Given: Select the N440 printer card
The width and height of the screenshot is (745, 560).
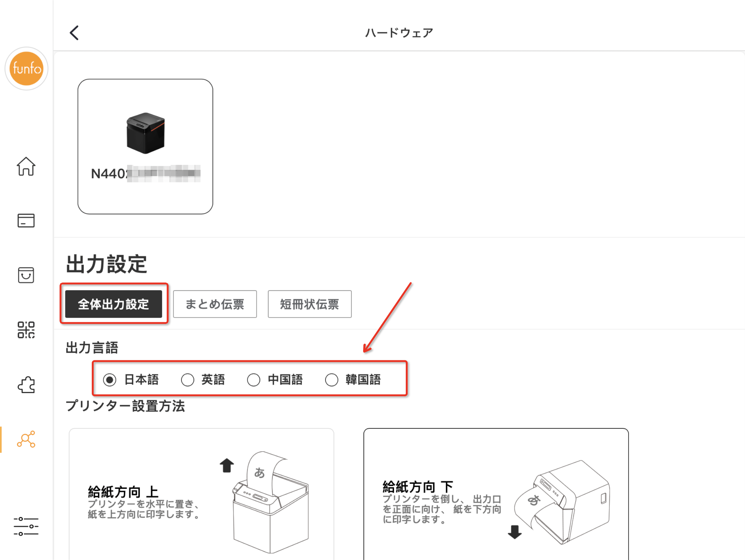Looking at the screenshot, I should pyautogui.click(x=145, y=147).
